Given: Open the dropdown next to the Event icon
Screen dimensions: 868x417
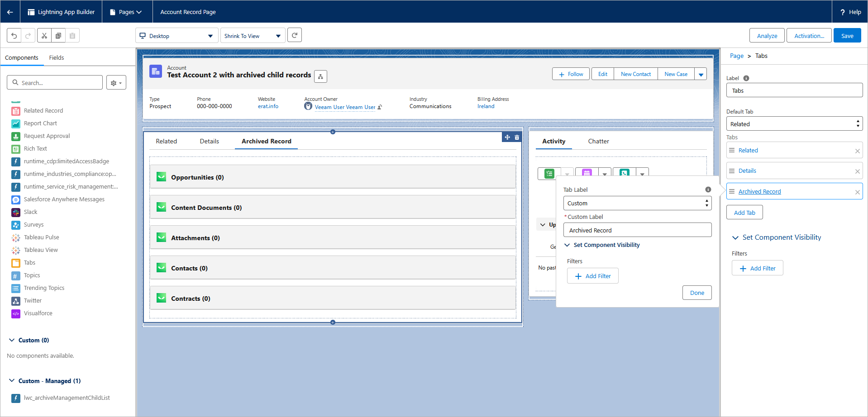Looking at the screenshot, I should click(x=605, y=174).
